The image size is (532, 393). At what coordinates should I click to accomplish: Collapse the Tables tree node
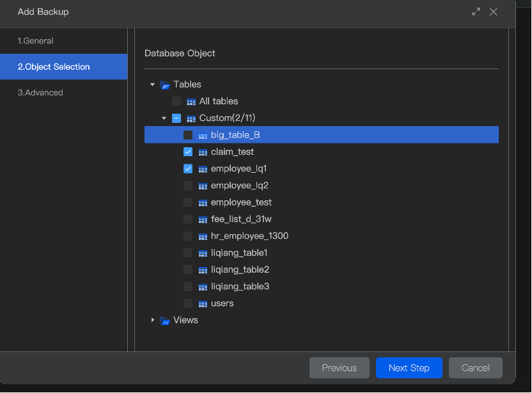[x=152, y=84]
